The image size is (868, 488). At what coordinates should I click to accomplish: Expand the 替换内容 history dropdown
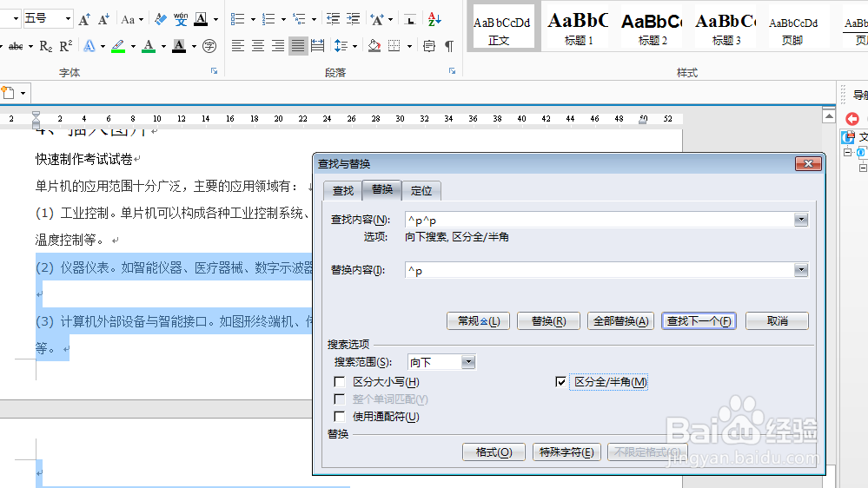[x=801, y=270]
